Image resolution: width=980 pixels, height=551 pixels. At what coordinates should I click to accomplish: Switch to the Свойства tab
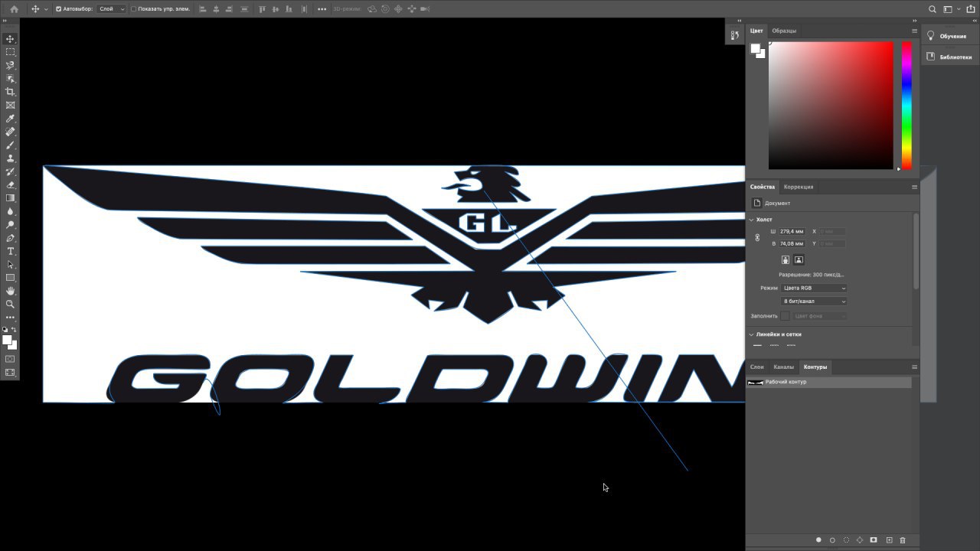tap(762, 187)
